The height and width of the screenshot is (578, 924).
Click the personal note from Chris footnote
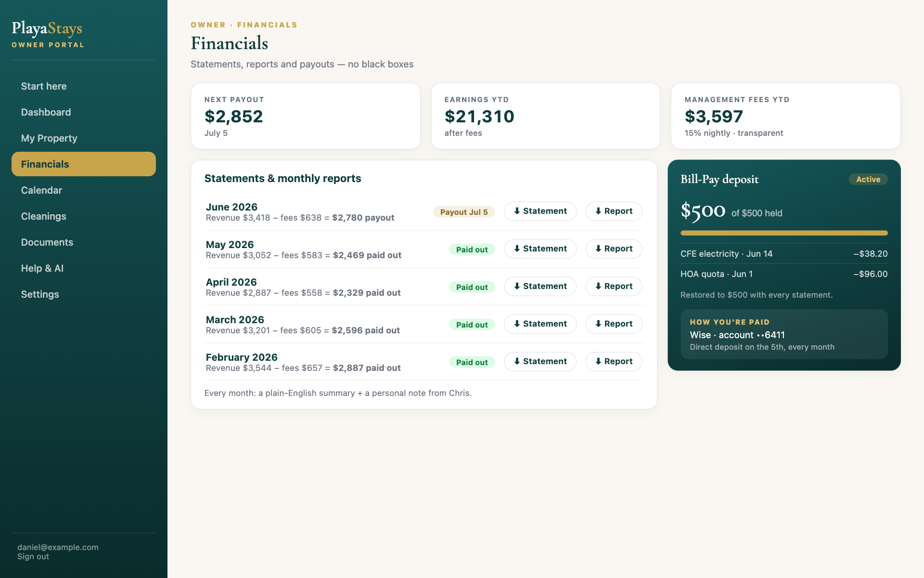click(x=338, y=393)
